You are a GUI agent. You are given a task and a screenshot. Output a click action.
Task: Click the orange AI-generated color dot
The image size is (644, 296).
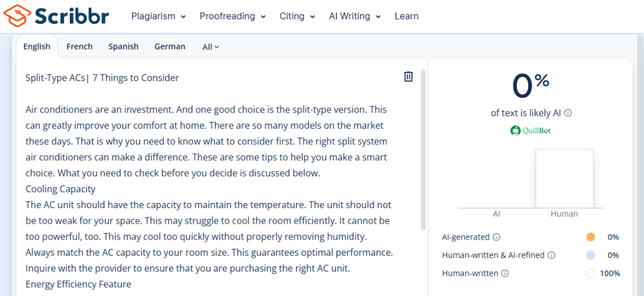(x=590, y=238)
